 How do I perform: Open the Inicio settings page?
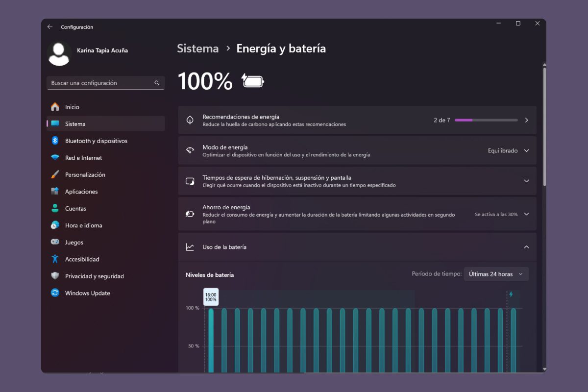tap(72, 107)
